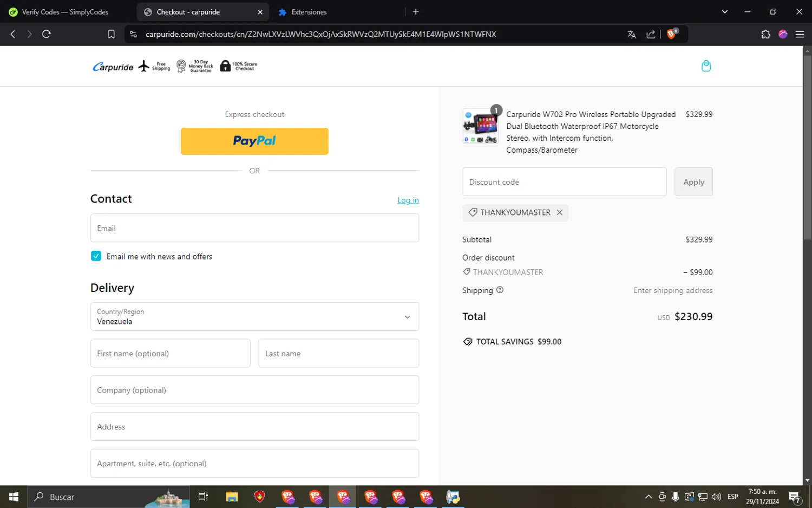Open a new browser tab
Screen dimensions: 812x508
coord(416,11)
